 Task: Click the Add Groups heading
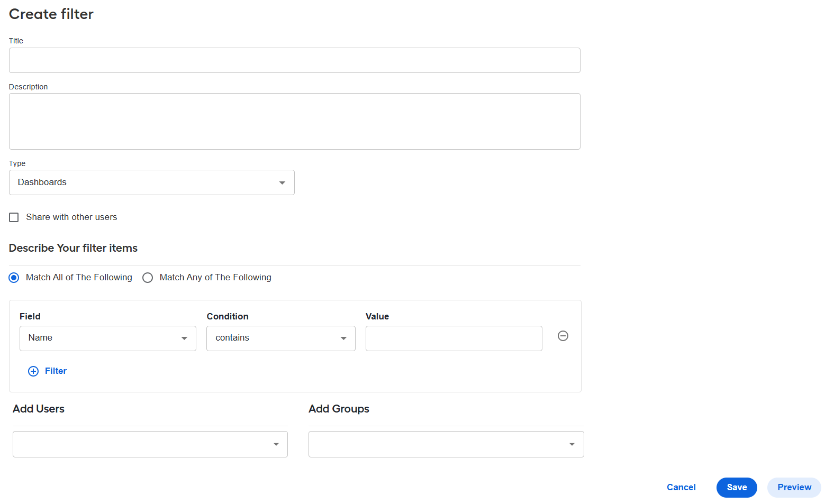[x=339, y=409]
